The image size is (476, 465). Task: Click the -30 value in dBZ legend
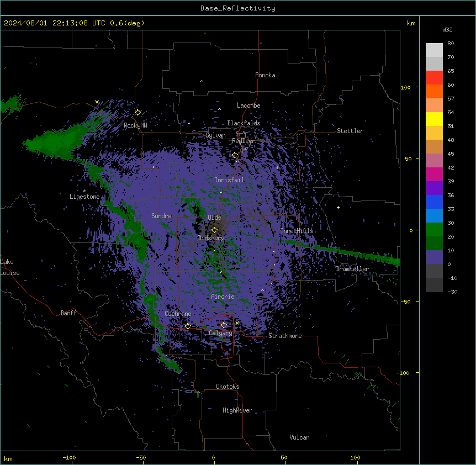pos(452,292)
